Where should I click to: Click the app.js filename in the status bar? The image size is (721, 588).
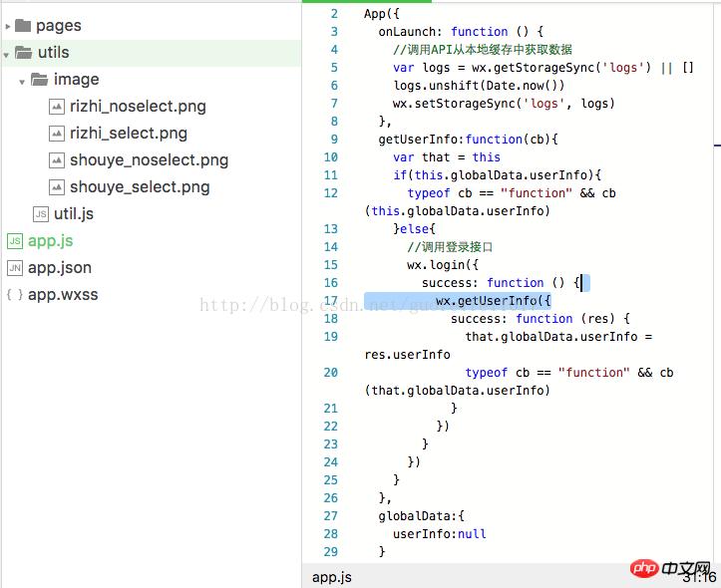[332, 577]
